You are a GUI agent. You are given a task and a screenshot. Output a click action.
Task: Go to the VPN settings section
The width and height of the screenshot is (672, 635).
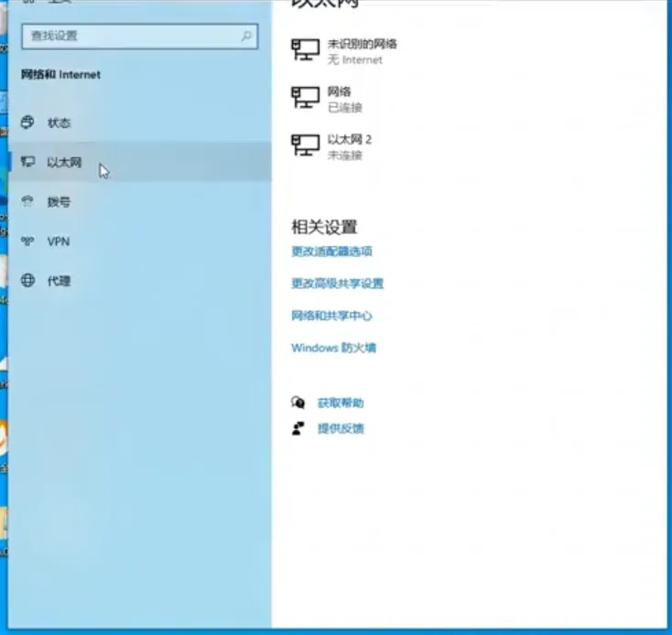[58, 242]
